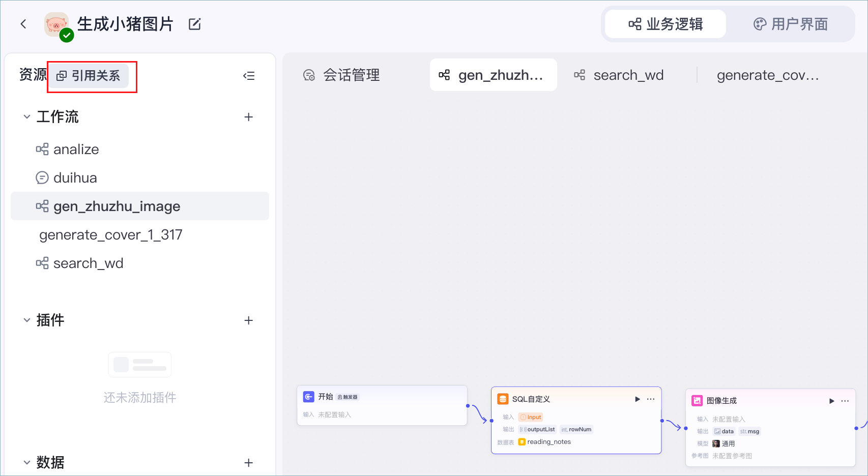Select the 开始 trigger node
Image resolution: width=868 pixels, height=476 pixels.
pyautogui.click(x=382, y=405)
